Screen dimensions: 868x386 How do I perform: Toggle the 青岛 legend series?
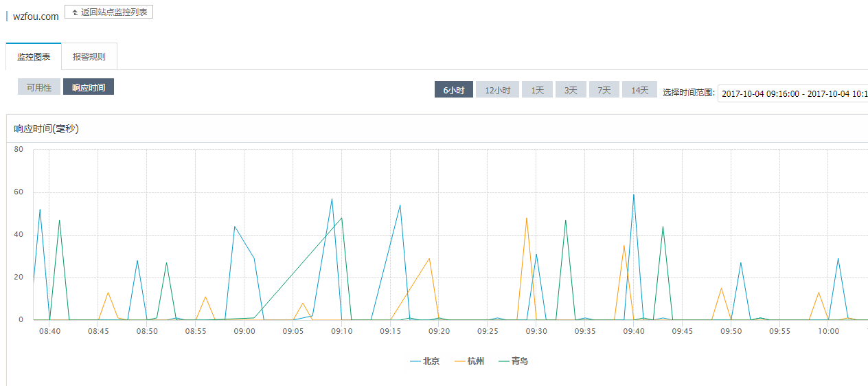click(x=513, y=361)
